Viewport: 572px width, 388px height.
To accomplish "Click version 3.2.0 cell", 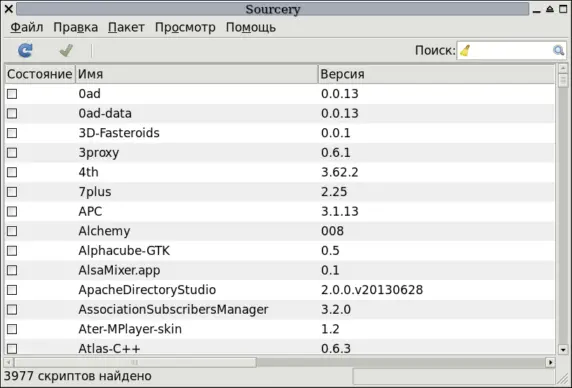I will click(336, 310).
